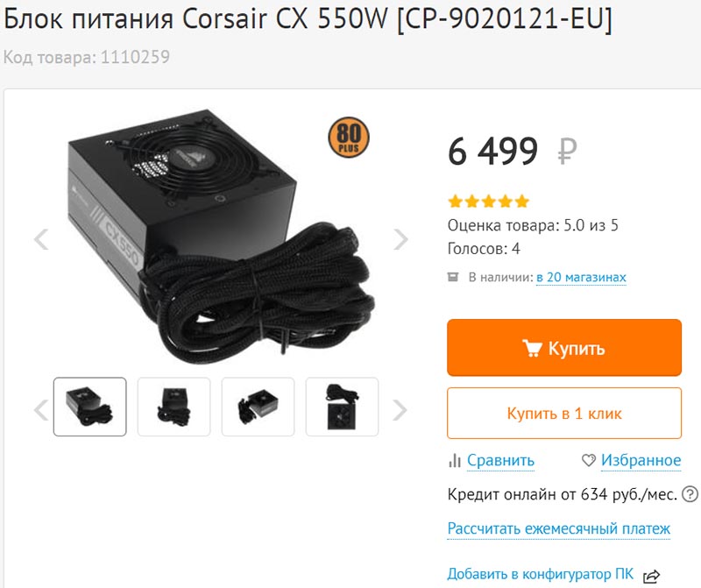Click the Избранное link
The image size is (701, 588).
[x=641, y=460]
